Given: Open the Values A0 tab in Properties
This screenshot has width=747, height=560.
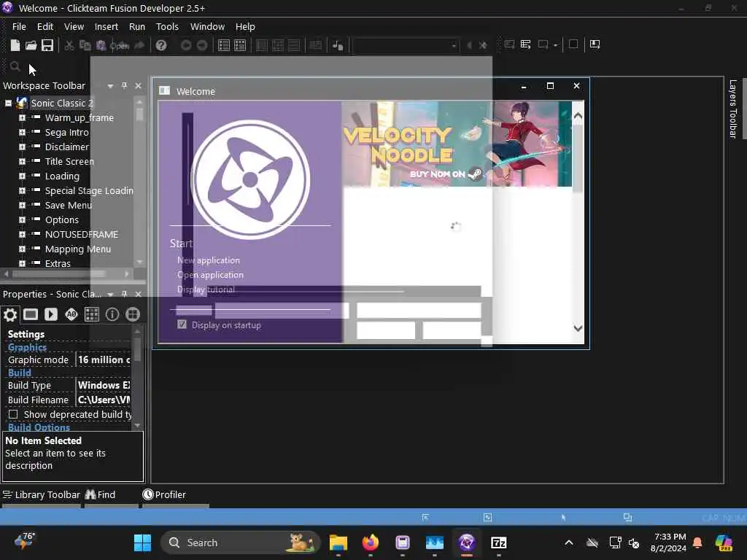Looking at the screenshot, I should [71, 314].
